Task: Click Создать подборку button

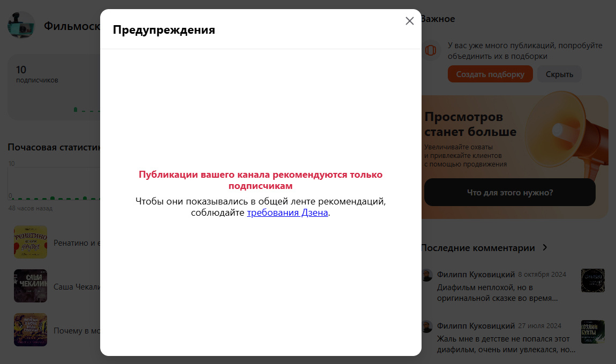Action: (490, 74)
